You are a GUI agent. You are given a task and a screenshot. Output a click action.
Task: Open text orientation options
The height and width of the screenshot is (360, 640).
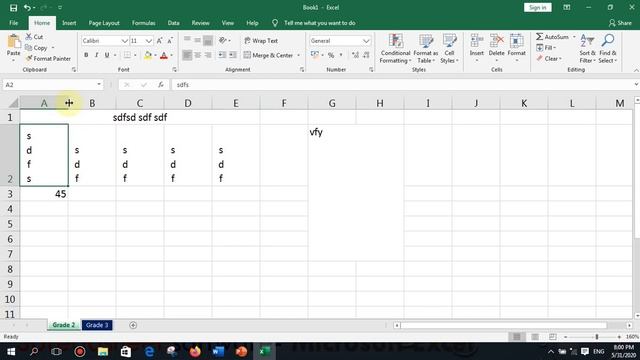pyautogui.click(x=224, y=40)
